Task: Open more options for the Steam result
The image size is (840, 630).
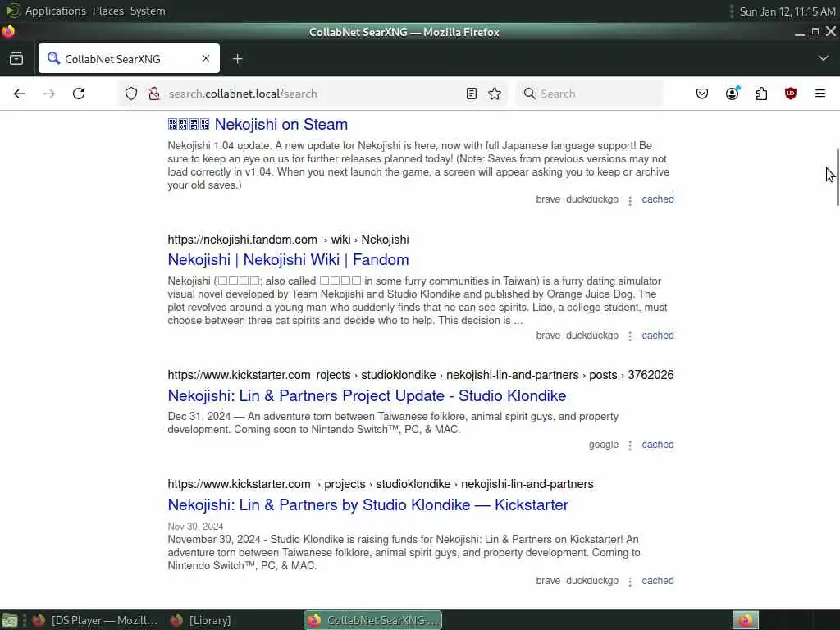Action: tap(630, 200)
